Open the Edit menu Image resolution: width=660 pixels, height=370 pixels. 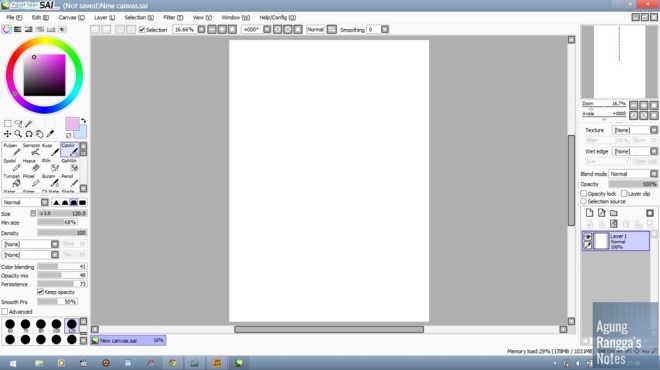click(x=40, y=18)
